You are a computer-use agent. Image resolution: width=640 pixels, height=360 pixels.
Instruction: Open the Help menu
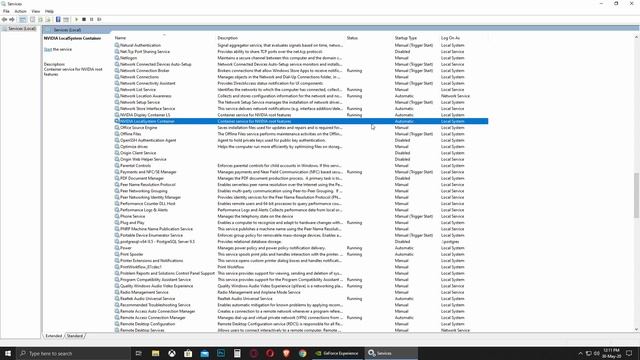click(x=49, y=11)
